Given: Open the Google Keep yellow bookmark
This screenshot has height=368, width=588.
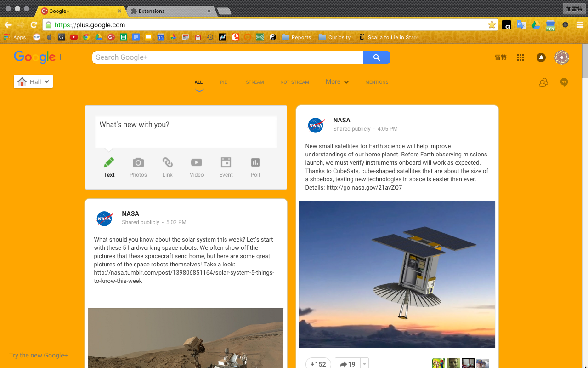Looking at the screenshot, I should (148, 37).
